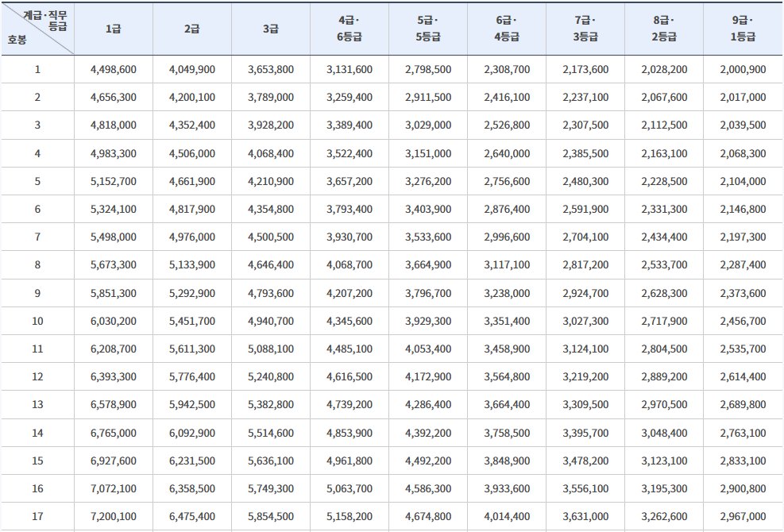The image size is (784, 532).
Task: Select the value 2,911,500
Action: tap(428, 98)
